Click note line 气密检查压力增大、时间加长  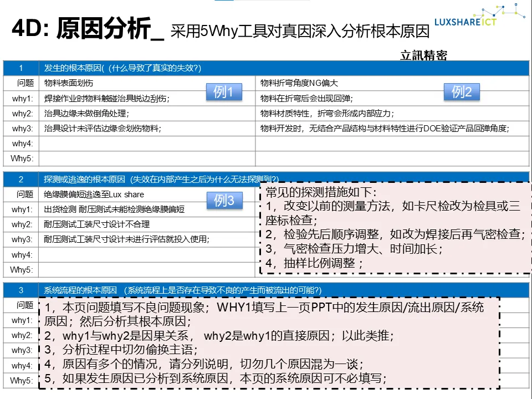[354, 249]
